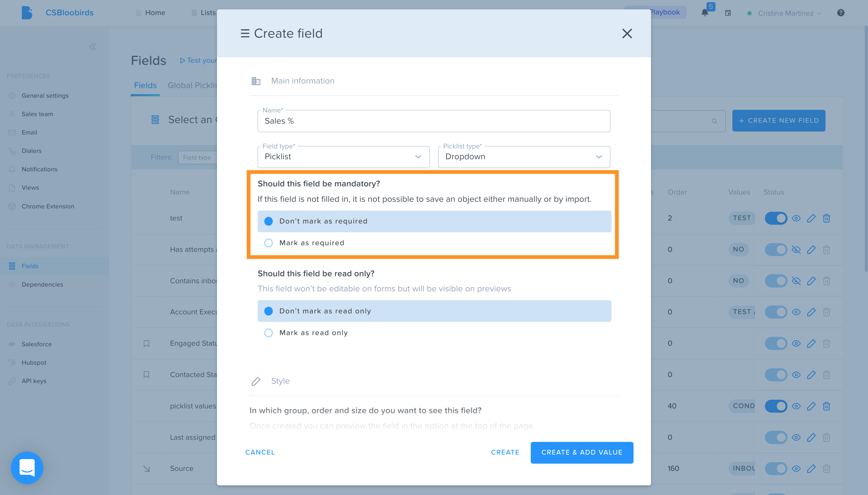868x495 pixels.
Task: Switch to Global Picklists tab
Action: pyautogui.click(x=193, y=85)
